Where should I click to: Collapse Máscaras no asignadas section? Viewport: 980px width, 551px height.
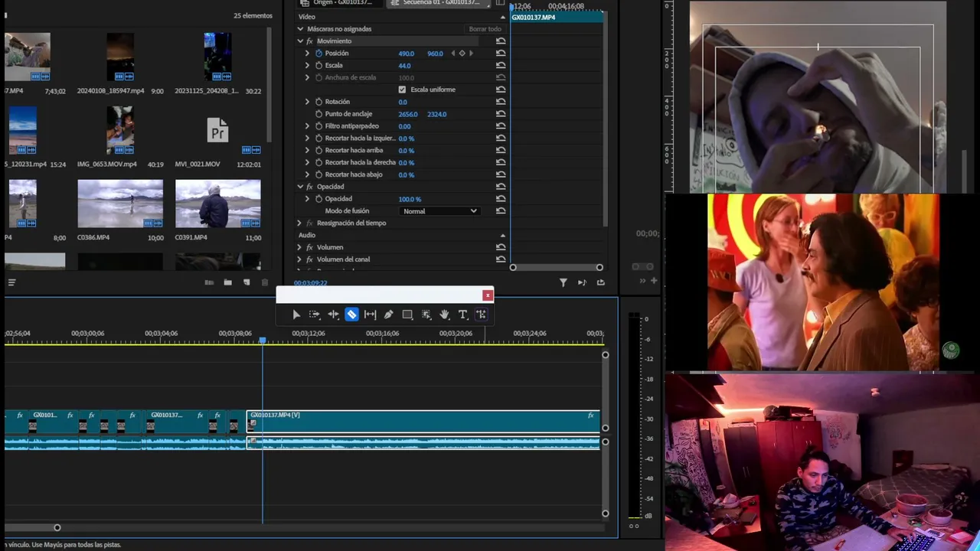click(300, 29)
